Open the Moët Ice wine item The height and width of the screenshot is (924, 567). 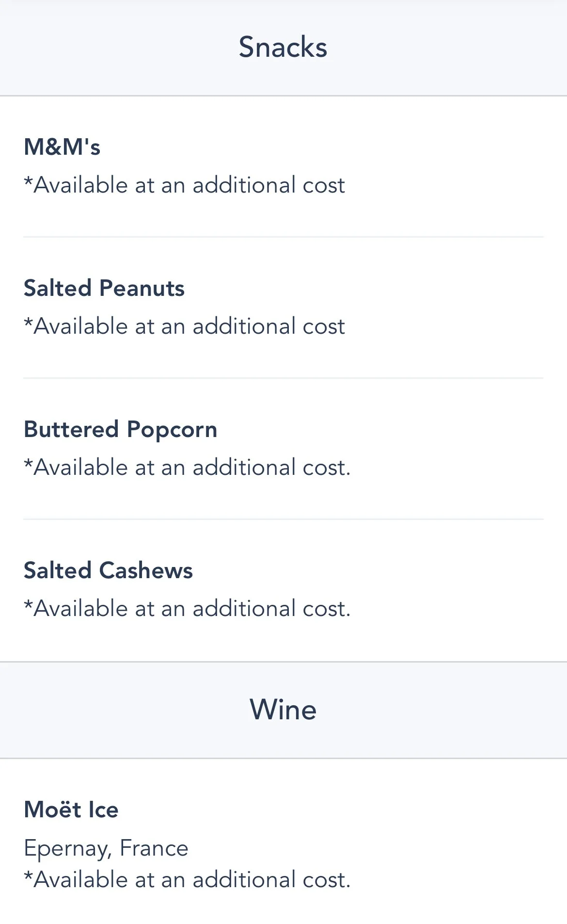(x=71, y=810)
